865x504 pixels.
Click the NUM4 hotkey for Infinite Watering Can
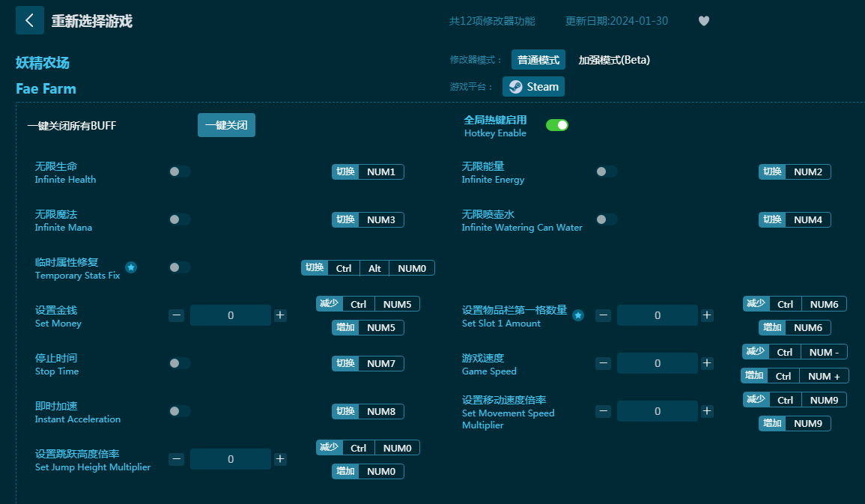click(x=795, y=220)
